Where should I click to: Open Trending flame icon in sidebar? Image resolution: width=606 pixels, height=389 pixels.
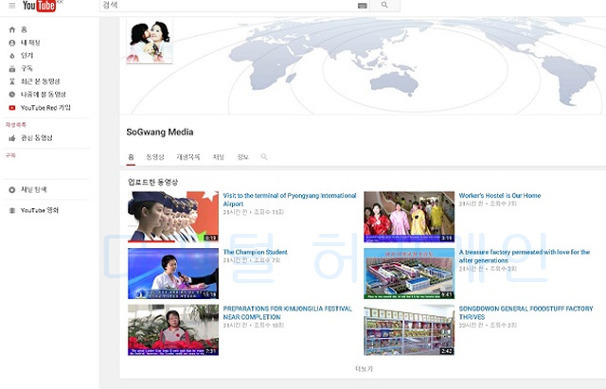(12, 56)
